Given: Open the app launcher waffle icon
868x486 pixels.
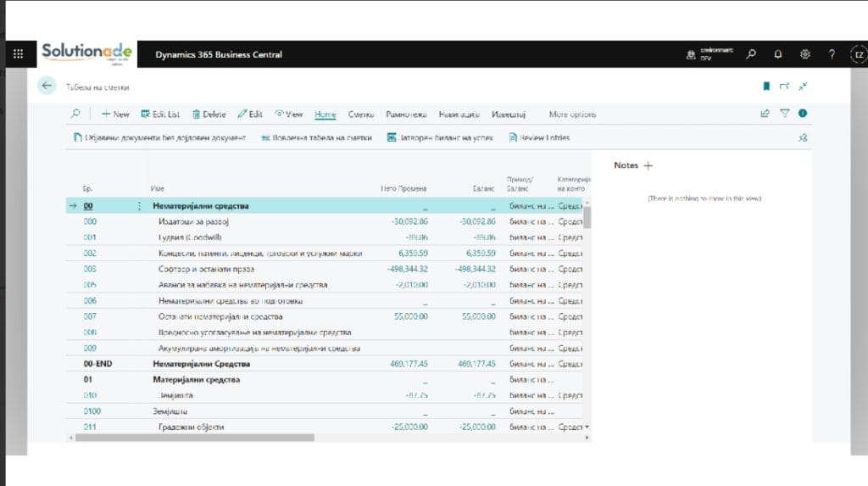Looking at the screenshot, I should tap(18, 54).
